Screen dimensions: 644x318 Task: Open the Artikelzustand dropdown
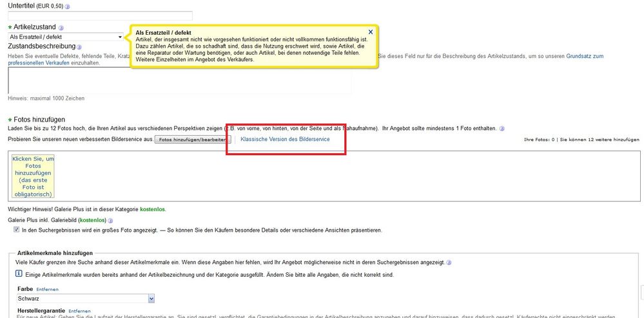point(120,37)
